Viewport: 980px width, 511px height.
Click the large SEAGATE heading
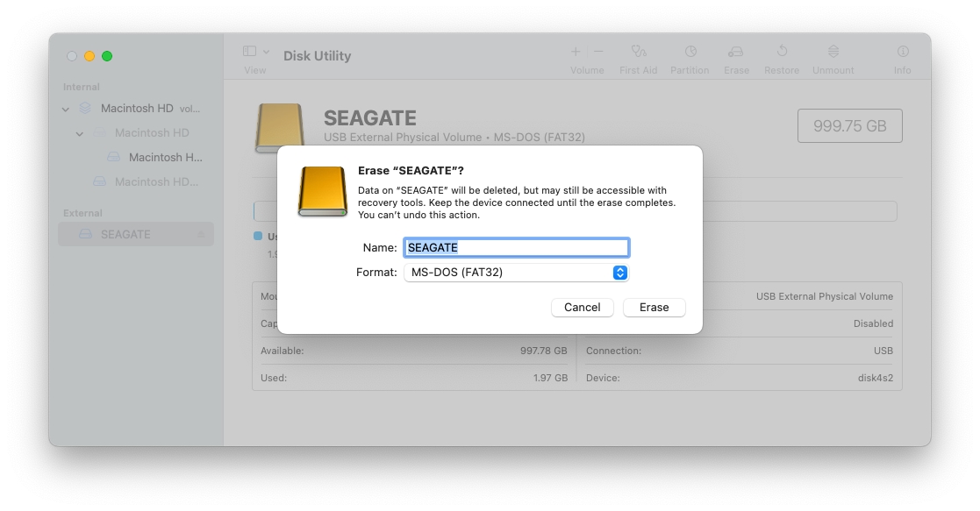coord(370,117)
